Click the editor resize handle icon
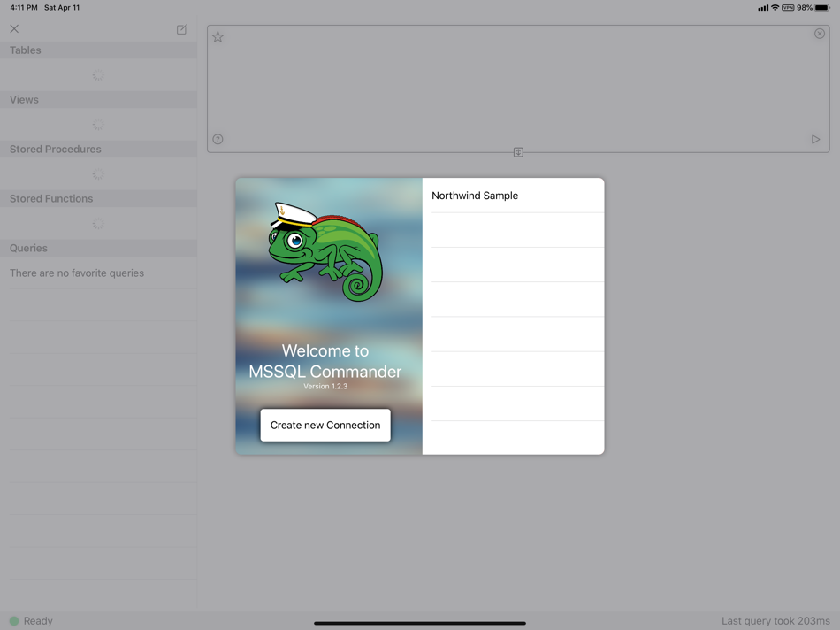Screen dimensions: 840x630 (518, 152)
